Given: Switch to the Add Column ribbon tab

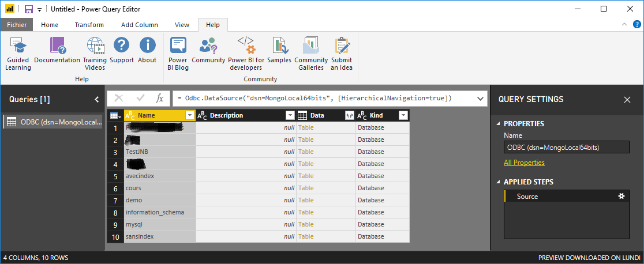Looking at the screenshot, I should (x=140, y=25).
